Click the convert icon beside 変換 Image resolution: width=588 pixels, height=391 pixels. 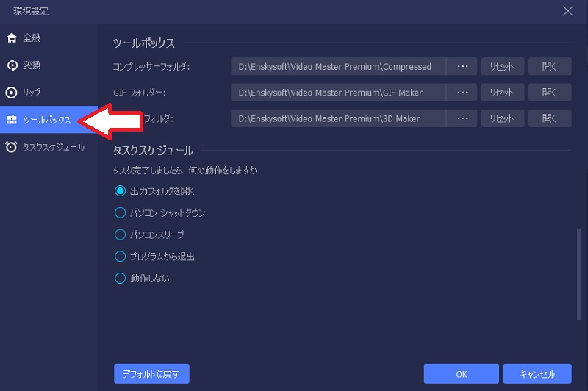(12, 65)
